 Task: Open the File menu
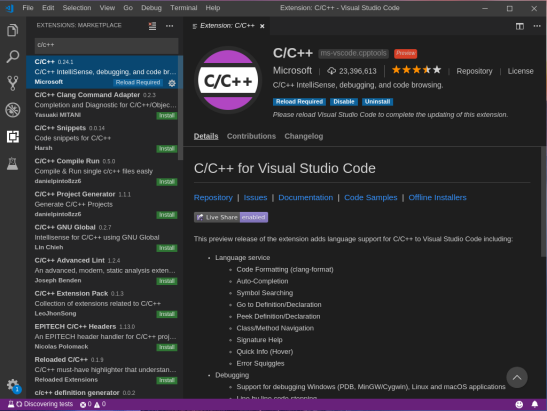28,8
